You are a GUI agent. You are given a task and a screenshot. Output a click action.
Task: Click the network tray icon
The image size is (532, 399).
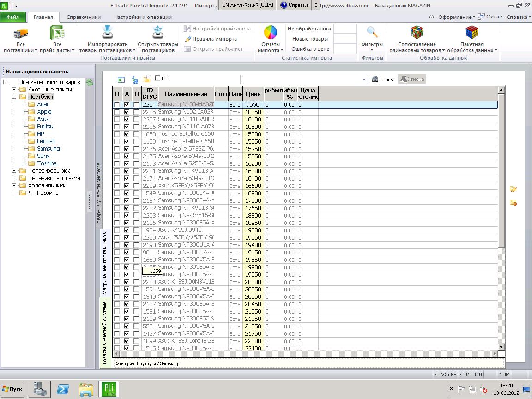(x=472, y=389)
